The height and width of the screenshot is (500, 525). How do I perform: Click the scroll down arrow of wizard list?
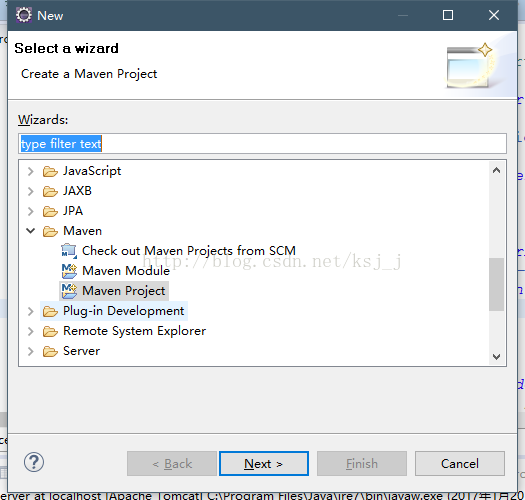[497, 357]
